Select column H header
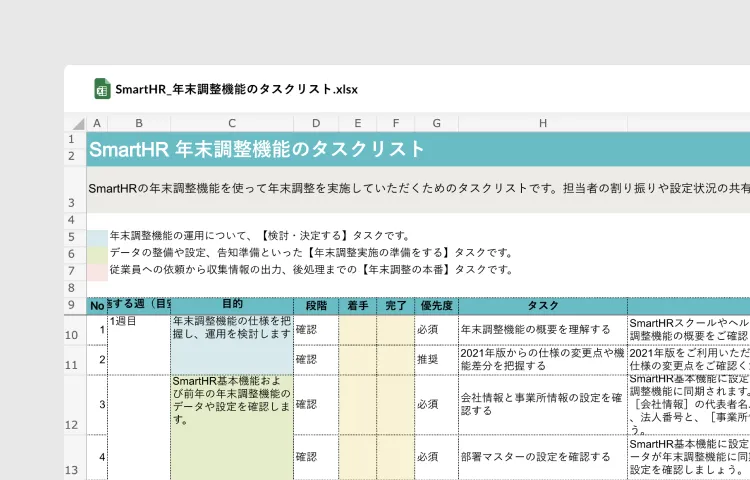 click(542, 123)
